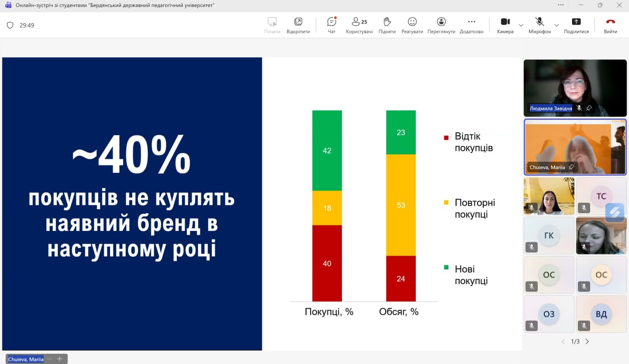Click the pin icon on Людмила Завідна tile
This screenshot has width=629, height=364.
589,108
